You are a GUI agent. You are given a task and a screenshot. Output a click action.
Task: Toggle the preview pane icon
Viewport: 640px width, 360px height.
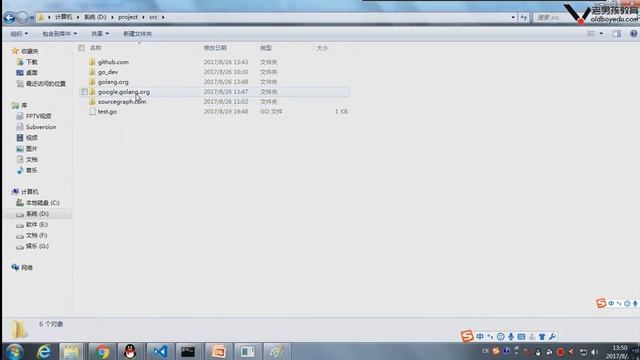tap(616, 33)
